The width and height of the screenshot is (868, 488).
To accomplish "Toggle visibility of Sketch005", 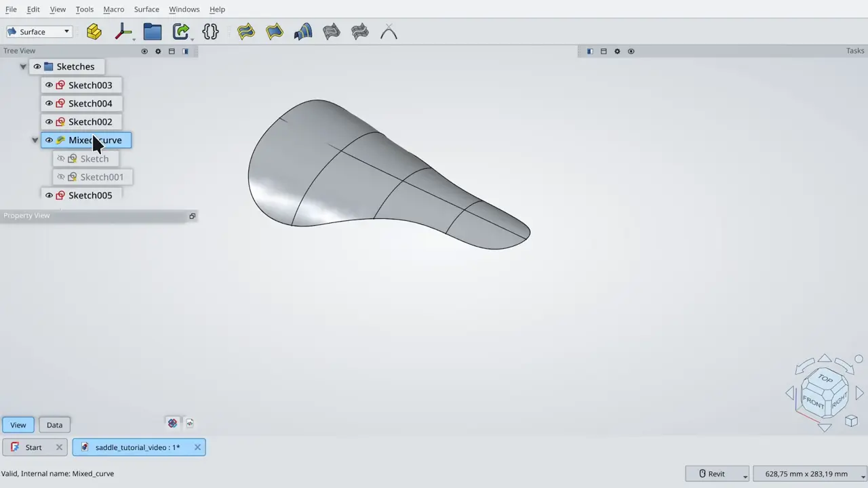I will pyautogui.click(x=49, y=195).
